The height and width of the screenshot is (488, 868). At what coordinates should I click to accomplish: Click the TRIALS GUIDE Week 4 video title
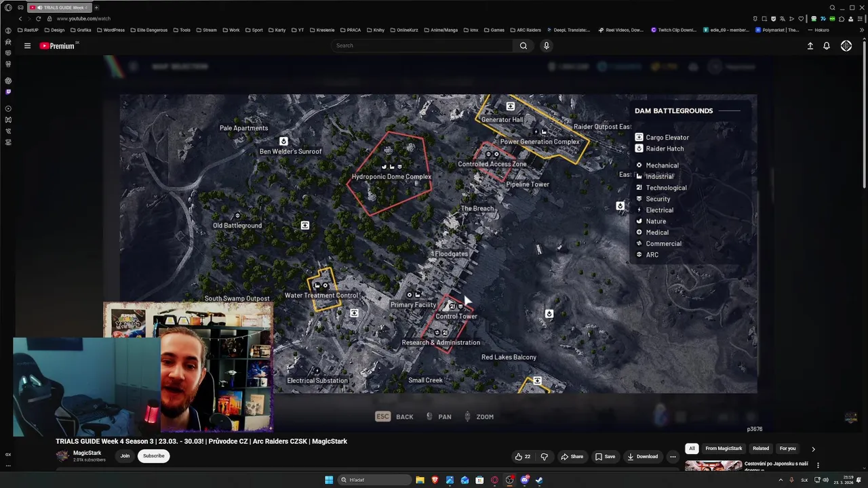201,441
